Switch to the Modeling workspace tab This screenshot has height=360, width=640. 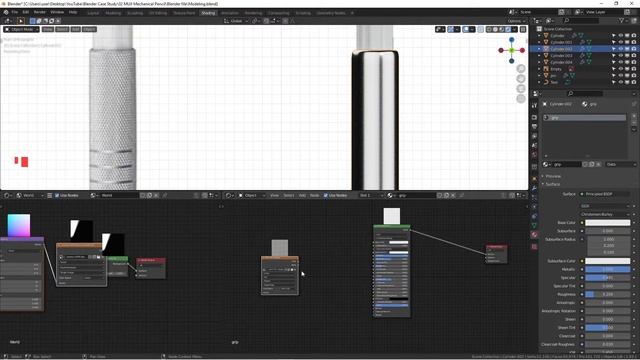point(113,13)
